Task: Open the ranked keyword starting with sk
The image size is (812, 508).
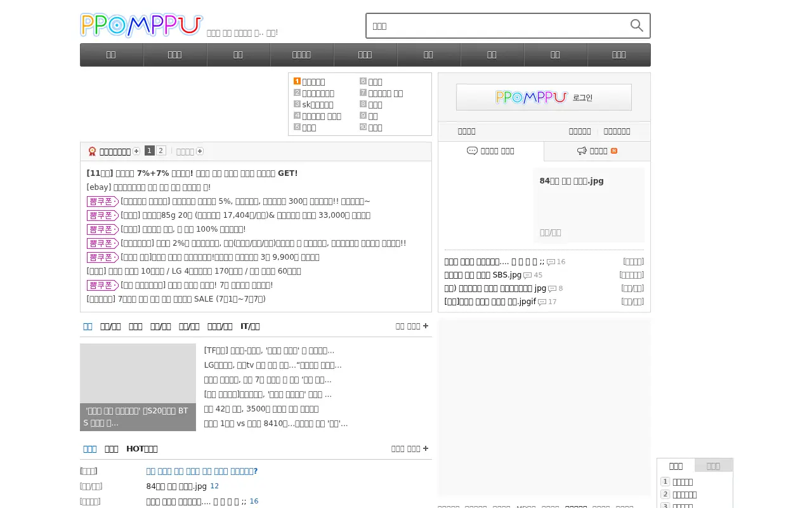Action: coord(317,105)
